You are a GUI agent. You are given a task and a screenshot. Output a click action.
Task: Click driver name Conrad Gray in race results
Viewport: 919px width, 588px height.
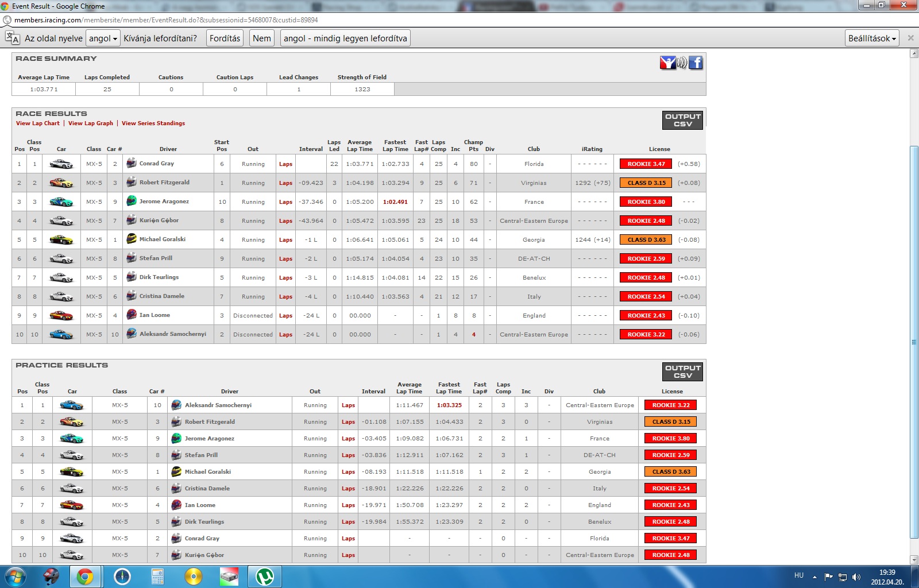pos(157,163)
